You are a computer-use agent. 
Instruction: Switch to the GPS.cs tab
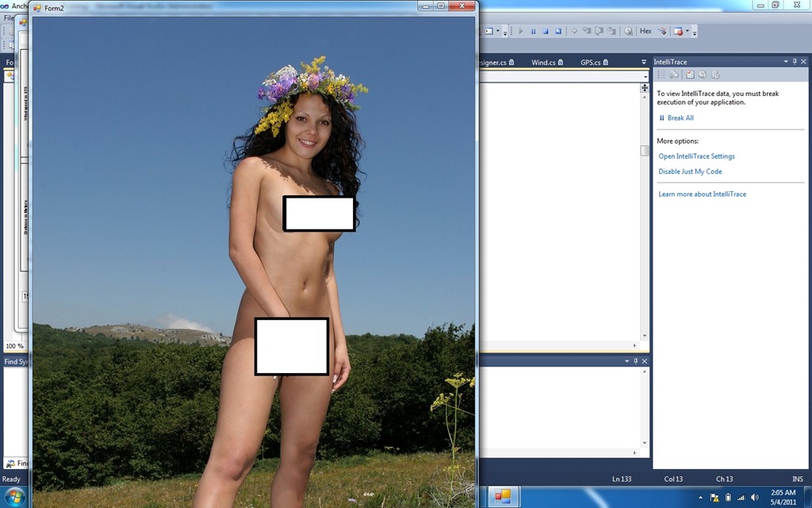[594, 62]
